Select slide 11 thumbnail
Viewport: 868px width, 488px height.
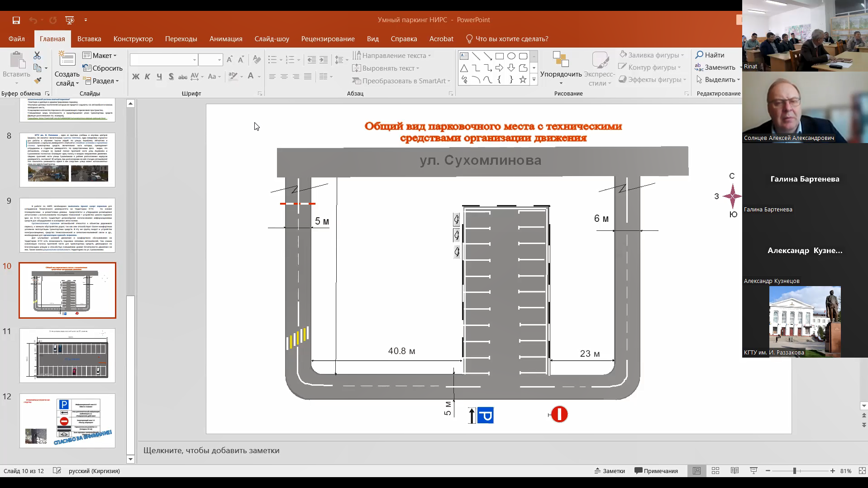tap(67, 355)
